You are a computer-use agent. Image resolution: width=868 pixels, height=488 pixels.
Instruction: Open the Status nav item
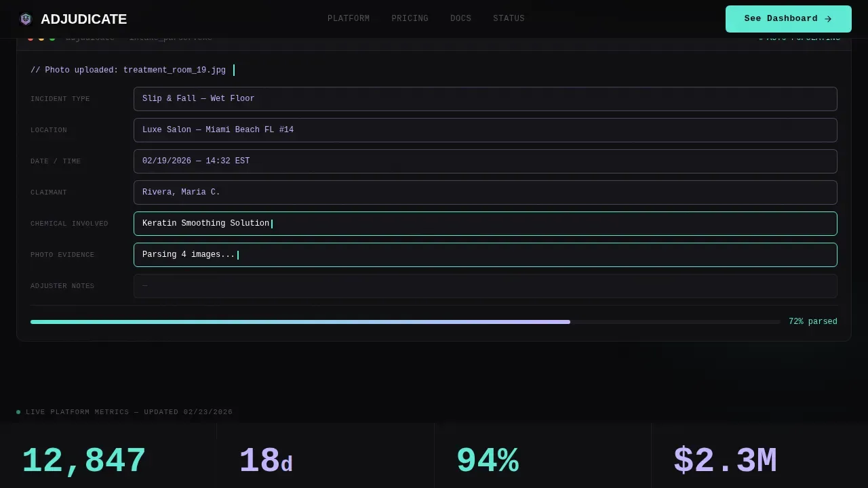[509, 18]
